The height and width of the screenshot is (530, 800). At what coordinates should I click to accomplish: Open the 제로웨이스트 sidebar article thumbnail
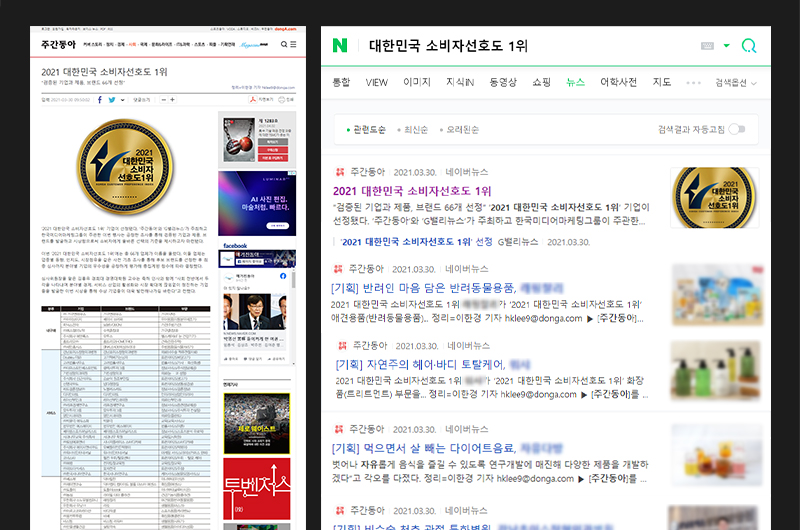pyautogui.click(x=257, y=423)
